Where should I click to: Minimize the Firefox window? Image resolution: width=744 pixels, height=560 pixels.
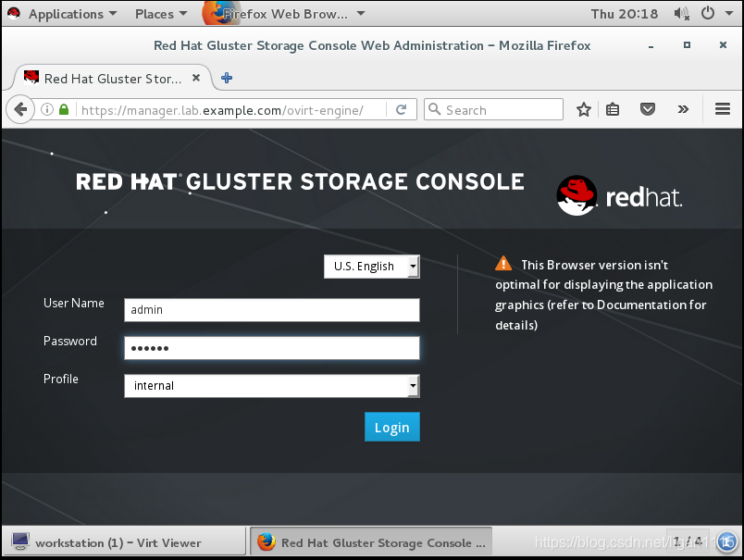[x=651, y=45]
